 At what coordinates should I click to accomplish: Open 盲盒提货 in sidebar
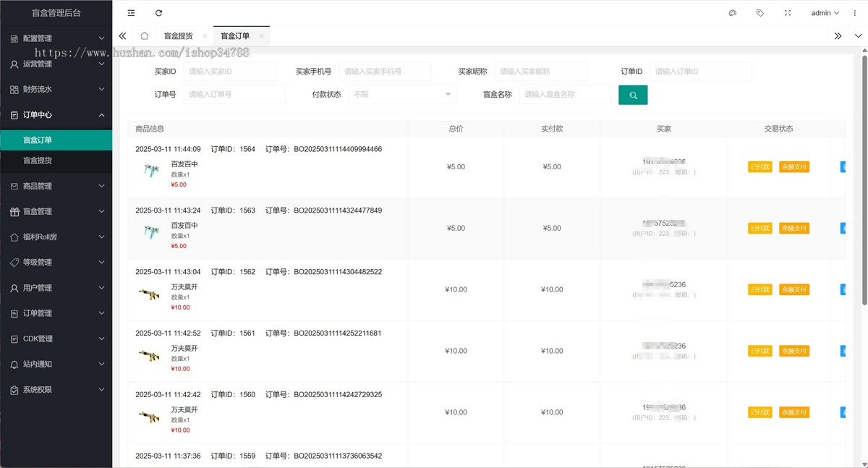tap(56, 161)
